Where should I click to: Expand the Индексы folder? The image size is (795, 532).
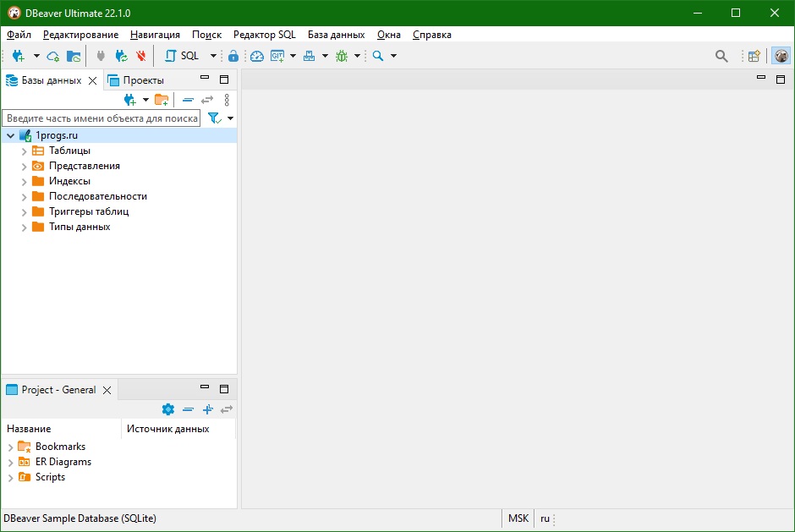24,182
